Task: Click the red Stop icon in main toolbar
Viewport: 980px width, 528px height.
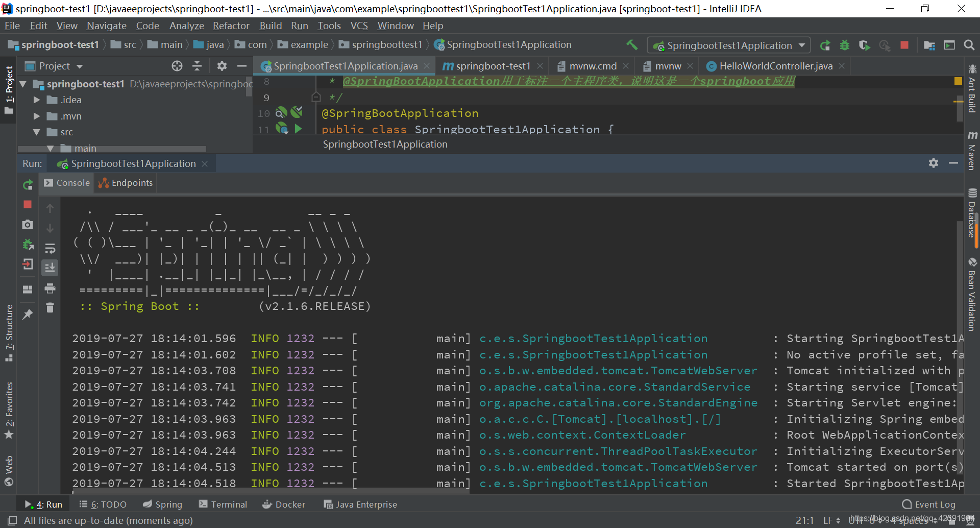Action: click(904, 45)
